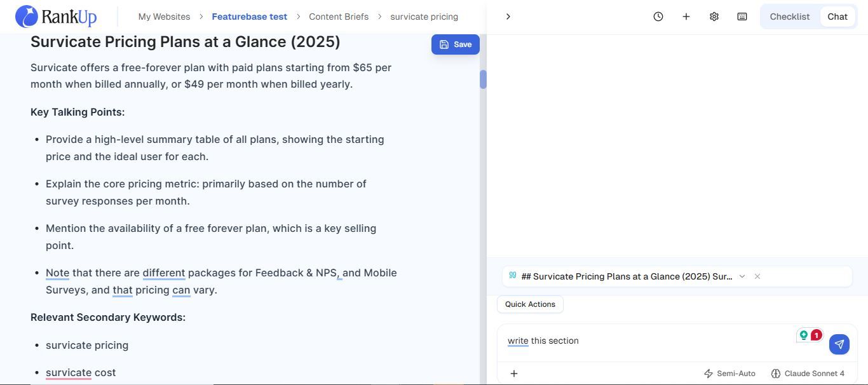
Task: Click the bullet 'Explain the core pricing metric'
Action: (x=206, y=192)
